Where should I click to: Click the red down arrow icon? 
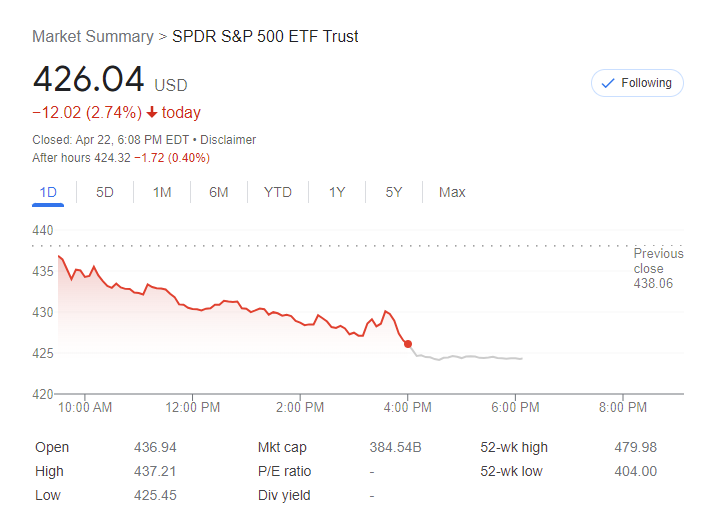152,113
